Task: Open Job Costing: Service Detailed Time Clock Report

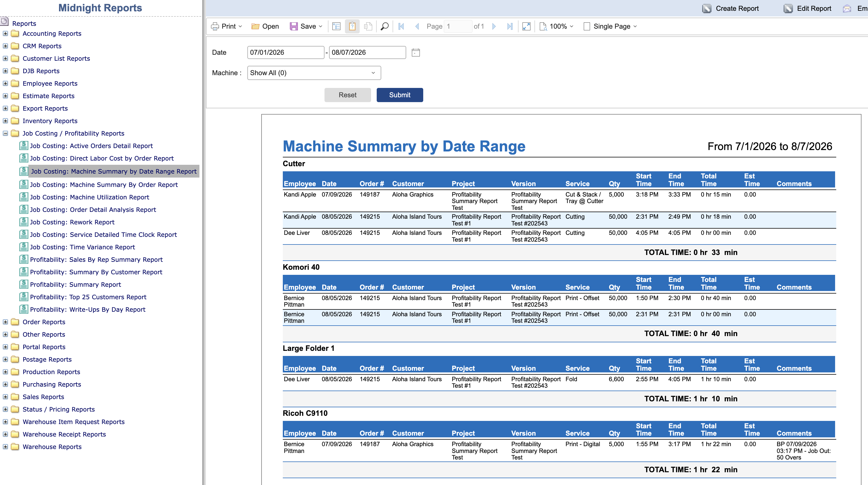Action: [x=104, y=234]
